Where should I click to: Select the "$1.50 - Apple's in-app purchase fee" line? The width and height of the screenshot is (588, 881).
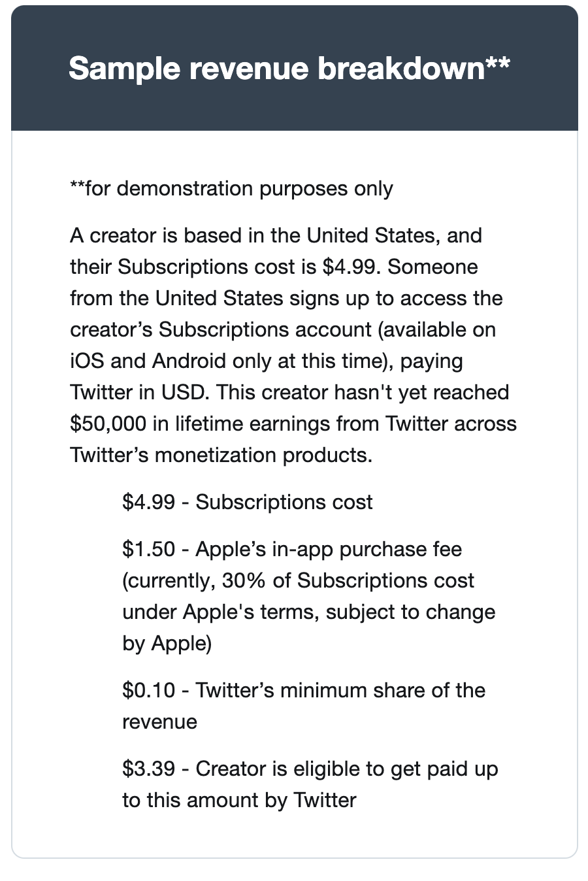click(291, 549)
